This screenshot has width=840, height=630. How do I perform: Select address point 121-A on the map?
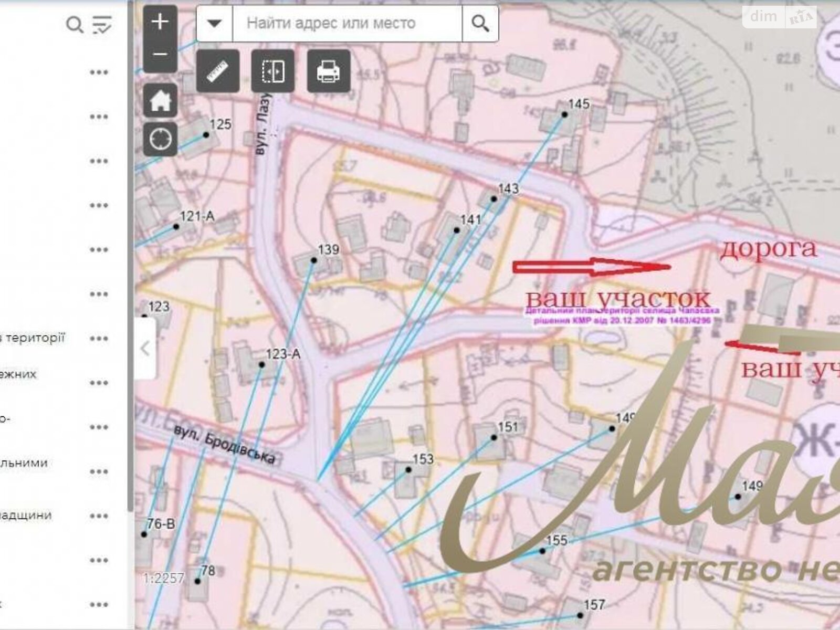[176, 227]
